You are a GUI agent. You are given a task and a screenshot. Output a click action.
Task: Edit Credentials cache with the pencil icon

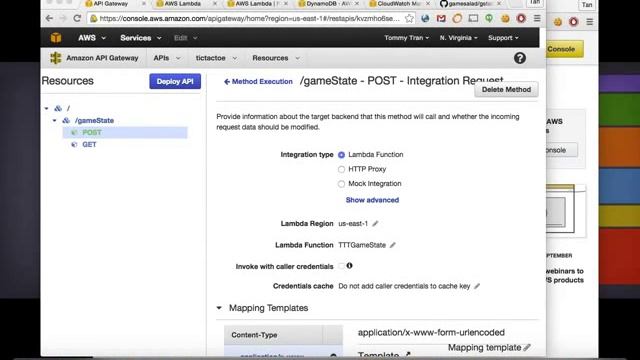click(477, 286)
